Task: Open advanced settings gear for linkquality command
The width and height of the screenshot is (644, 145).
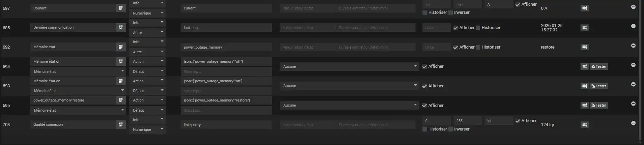Action: tap(585, 125)
